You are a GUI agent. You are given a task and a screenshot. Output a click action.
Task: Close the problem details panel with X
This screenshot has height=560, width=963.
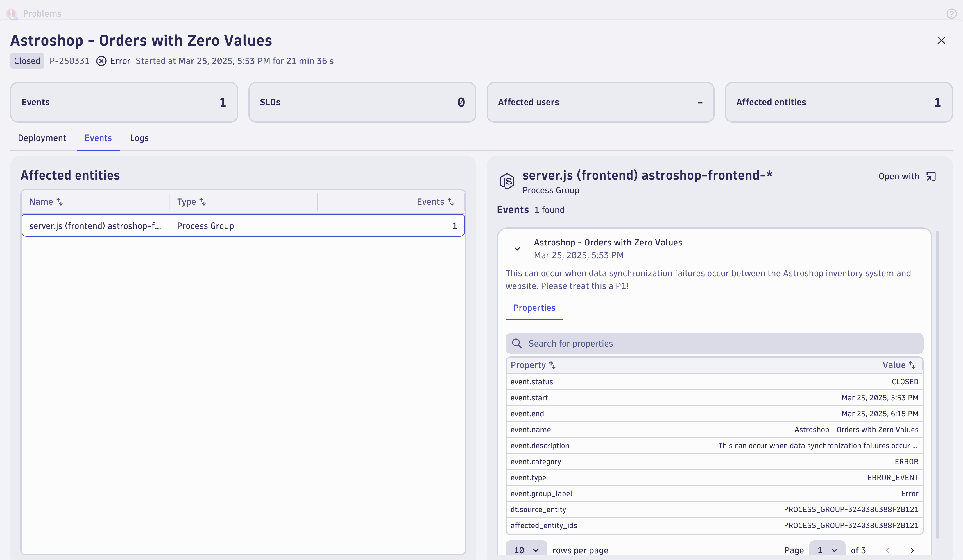[x=941, y=40]
